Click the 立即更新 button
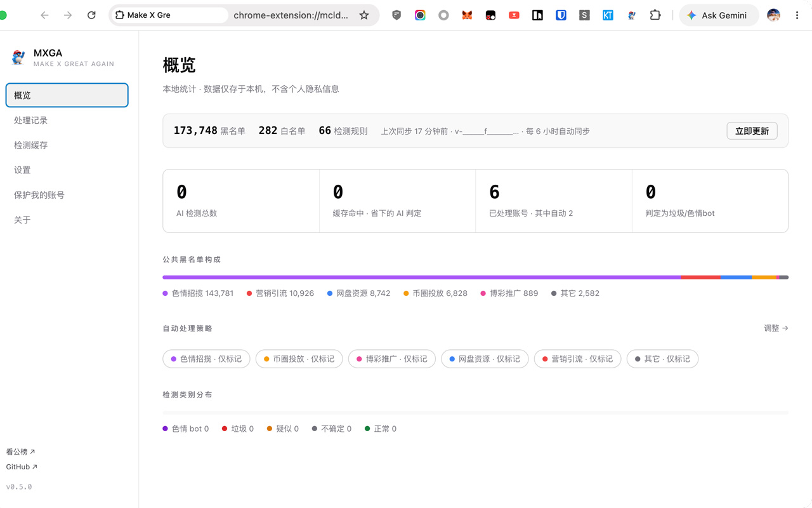Viewport: 812px width, 508px height. pyautogui.click(x=752, y=131)
